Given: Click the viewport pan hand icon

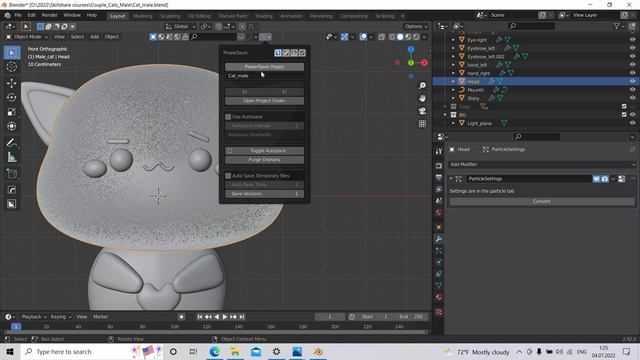Looking at the screenshot, I should 422,98.
